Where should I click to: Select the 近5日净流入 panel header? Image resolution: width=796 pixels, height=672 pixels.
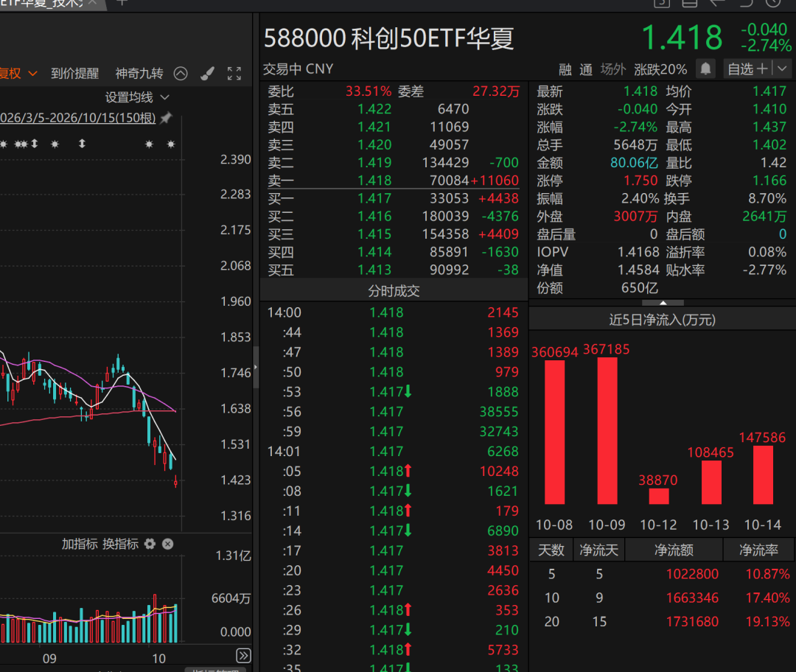pyautogui.click(x=663, y=320)
